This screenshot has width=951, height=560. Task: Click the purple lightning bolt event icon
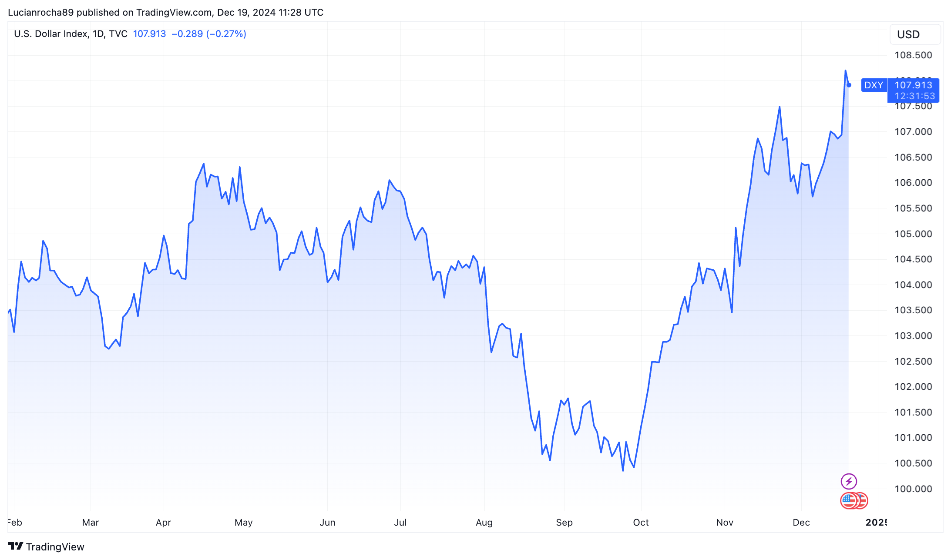click(849, 481)
